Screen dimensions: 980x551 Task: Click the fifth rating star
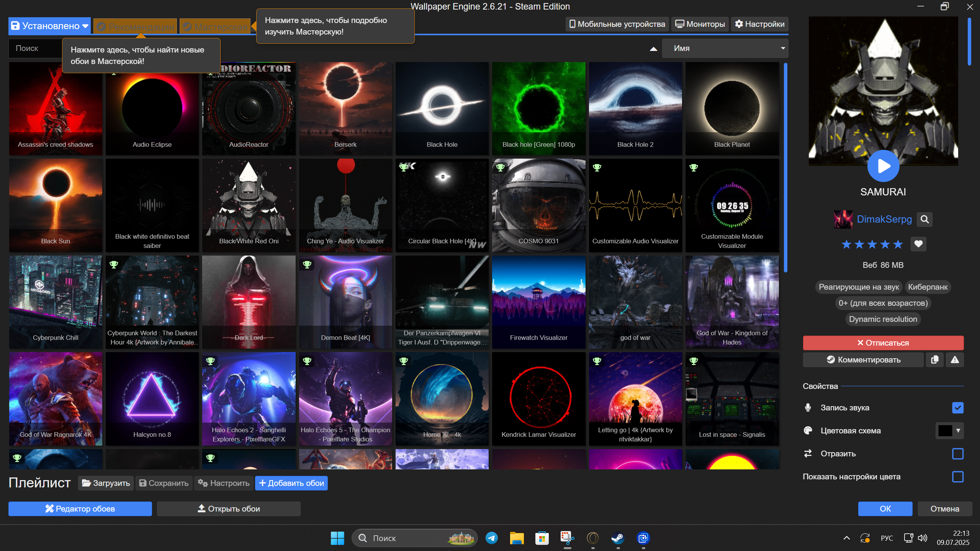click(898, 244)
